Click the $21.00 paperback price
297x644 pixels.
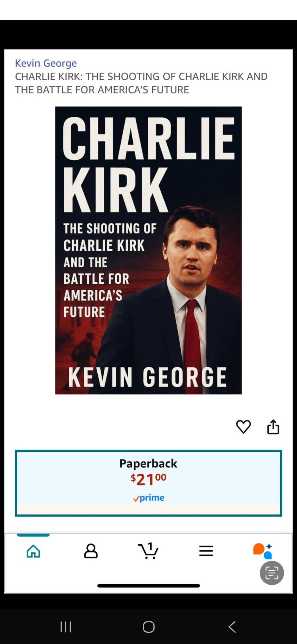coord(148,479)
